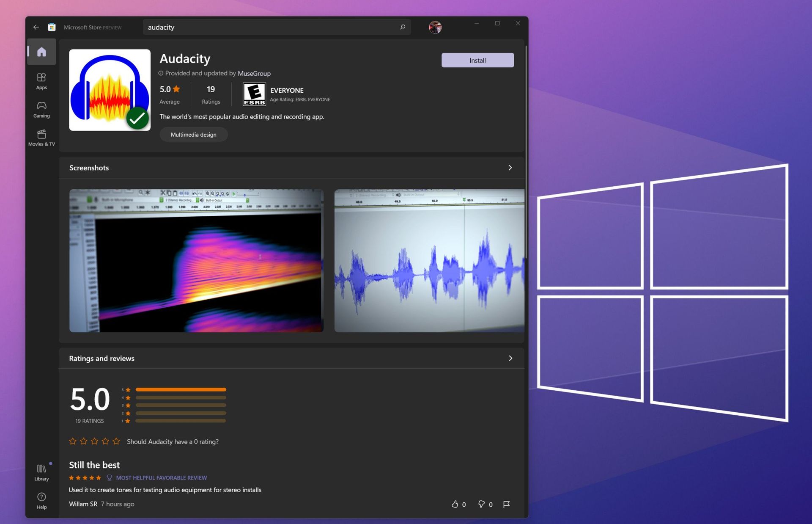The height and width of the screenshot is (524, 812).
Task: Give a thumbs up to the review
Action: click(x=456, y=504)
